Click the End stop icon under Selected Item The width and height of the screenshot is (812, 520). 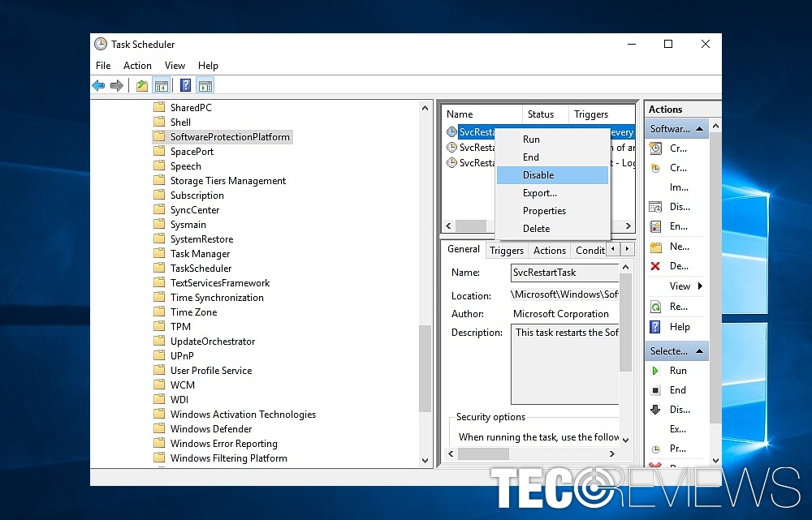[655, 390]
